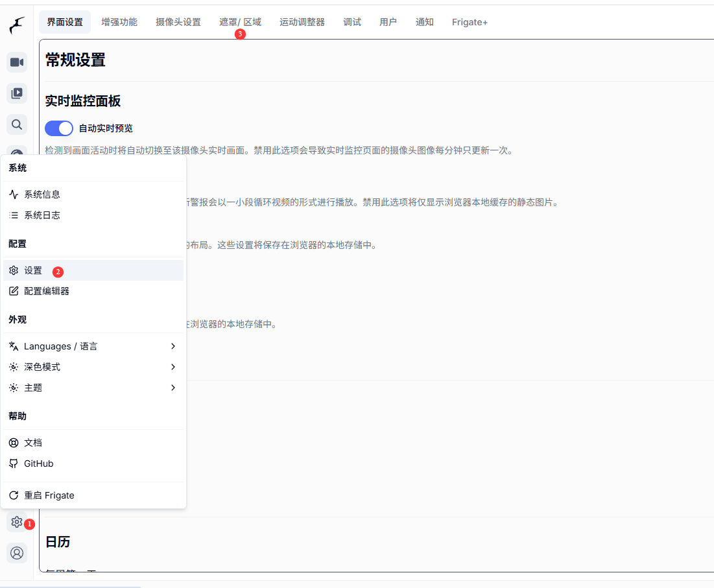Select 配置编辑器 in the menu
This screenshot has height=588, width=714.
click(45, 290)
